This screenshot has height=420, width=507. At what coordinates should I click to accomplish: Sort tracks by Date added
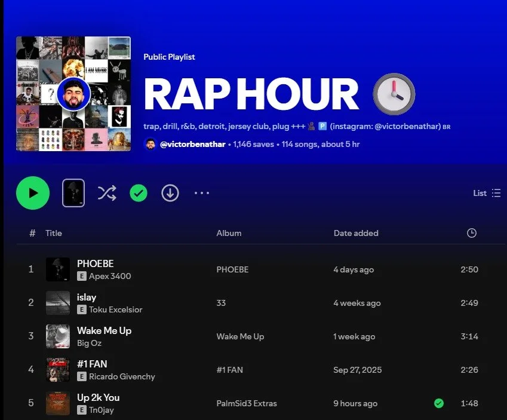[356, 233]
